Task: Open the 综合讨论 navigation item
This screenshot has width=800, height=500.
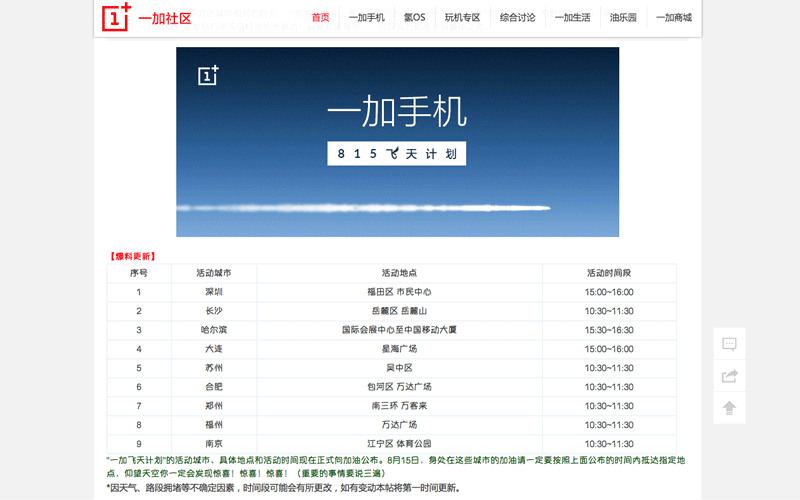Action: tap(517, 18)
